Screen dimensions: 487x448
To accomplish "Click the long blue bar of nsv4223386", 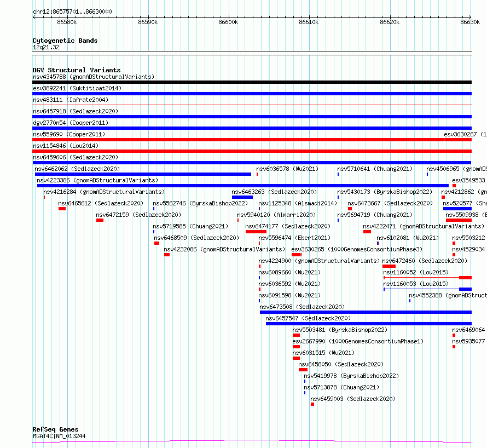I will [x=243, y=186].
